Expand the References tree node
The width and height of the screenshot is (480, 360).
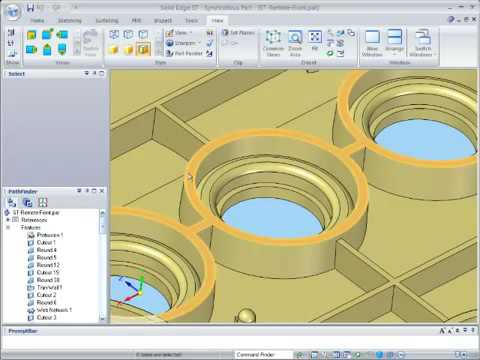[x=8, y=220]
